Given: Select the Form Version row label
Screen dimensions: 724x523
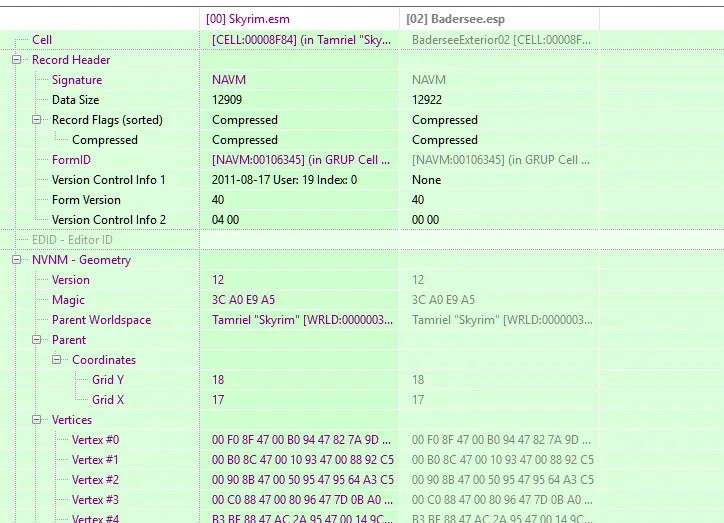Looking at the screenshot, I should pos(86,200).
